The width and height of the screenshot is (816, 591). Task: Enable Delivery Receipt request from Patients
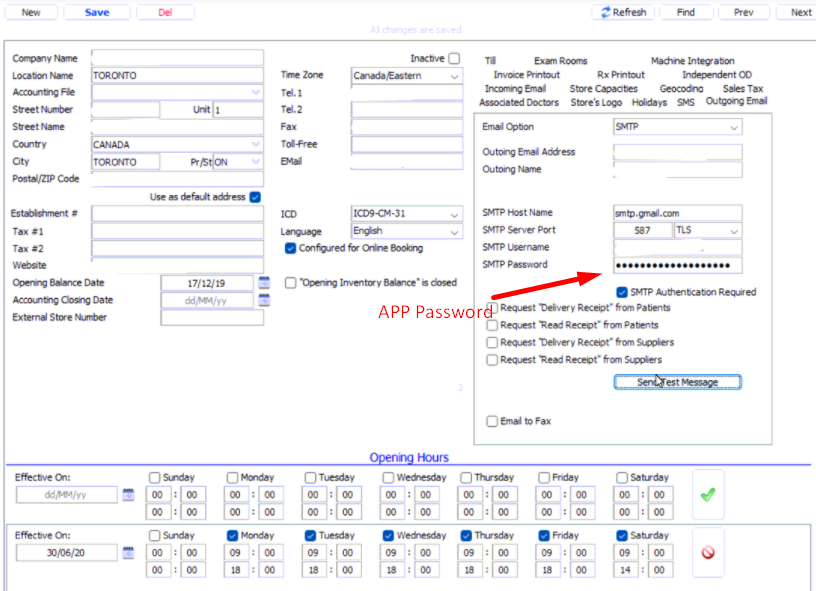coord(492,307)
